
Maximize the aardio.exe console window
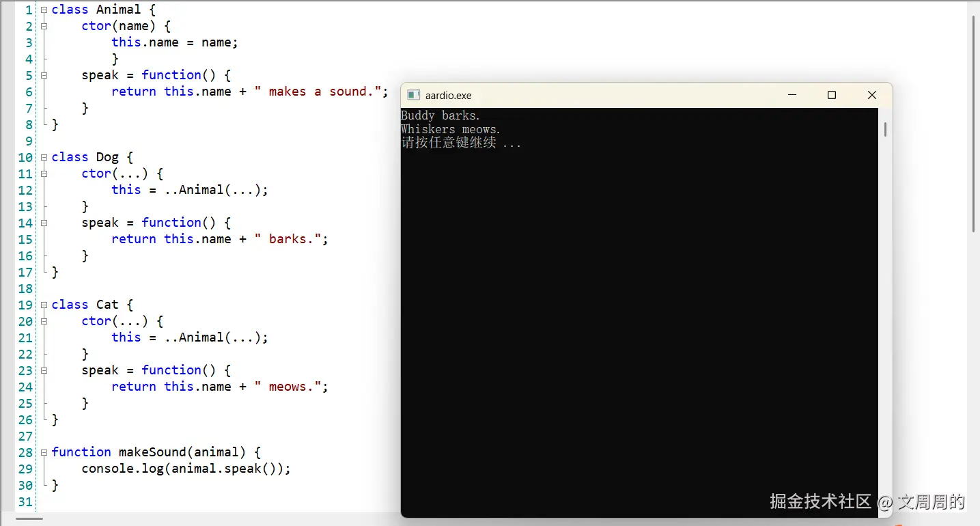click(x=832, y=96)
